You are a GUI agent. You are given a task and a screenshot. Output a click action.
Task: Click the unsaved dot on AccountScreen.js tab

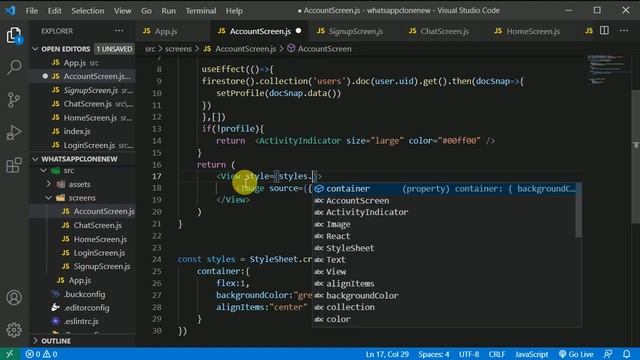[x=298, y=31]
